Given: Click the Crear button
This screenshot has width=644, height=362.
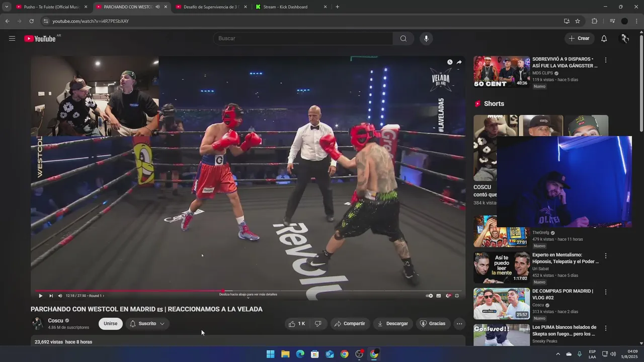Looking at the screenshot, I should 579,38.
